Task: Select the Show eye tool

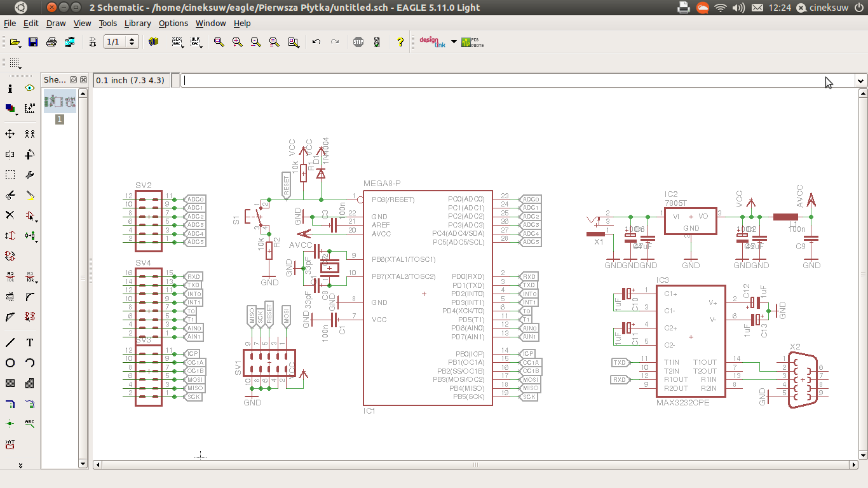Action: coord(30,88)
